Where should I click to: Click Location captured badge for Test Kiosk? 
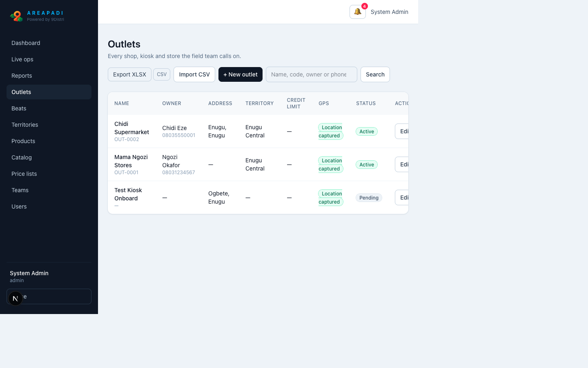[331, 197]
